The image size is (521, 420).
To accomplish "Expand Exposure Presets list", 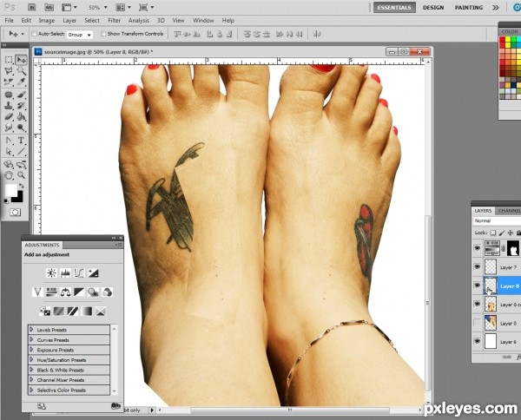I will [31, 350].
